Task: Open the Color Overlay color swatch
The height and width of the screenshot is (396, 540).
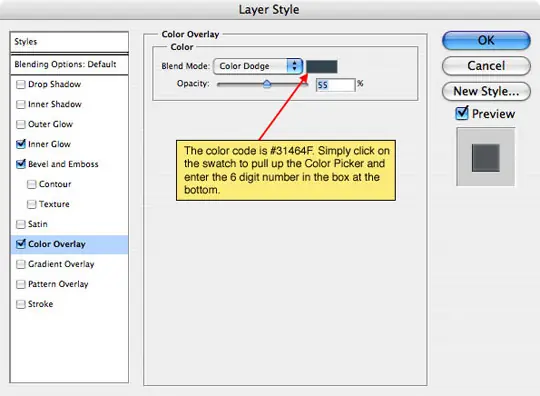Action: (x=322, y=66)
